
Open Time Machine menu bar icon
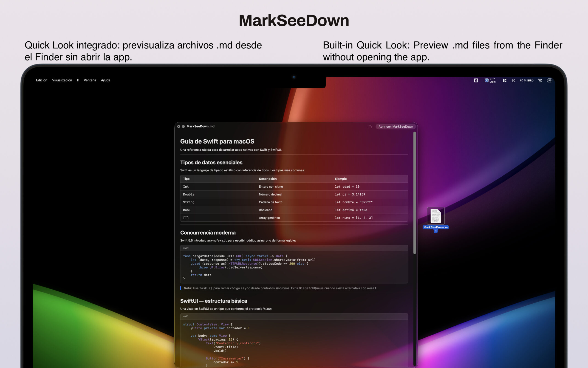coord(513,80)
